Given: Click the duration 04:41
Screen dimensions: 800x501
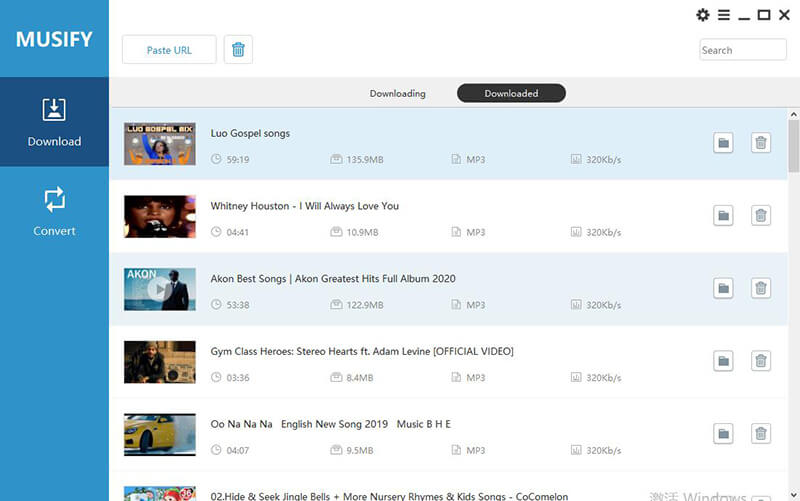Looking at the screenshot, I should (x=237, y=232).
